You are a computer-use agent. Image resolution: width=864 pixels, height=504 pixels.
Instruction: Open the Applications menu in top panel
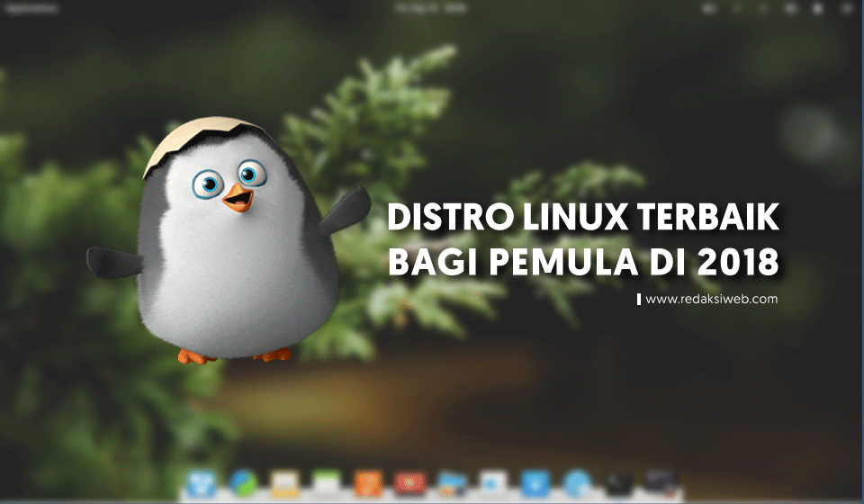[x=32, y=8]
